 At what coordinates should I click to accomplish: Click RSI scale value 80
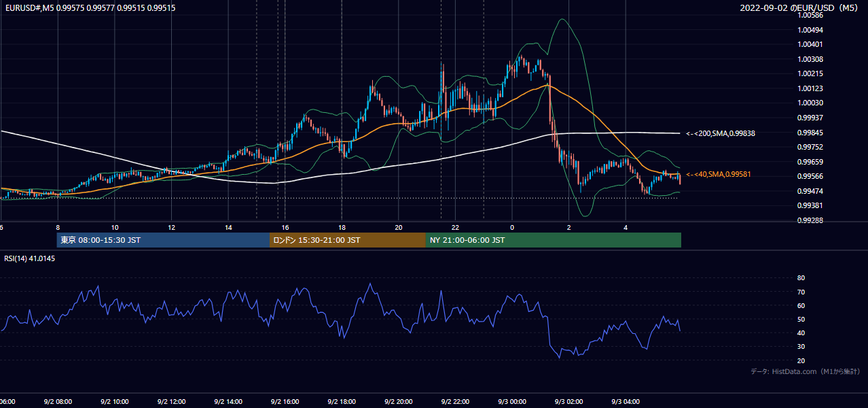[801, 278]
